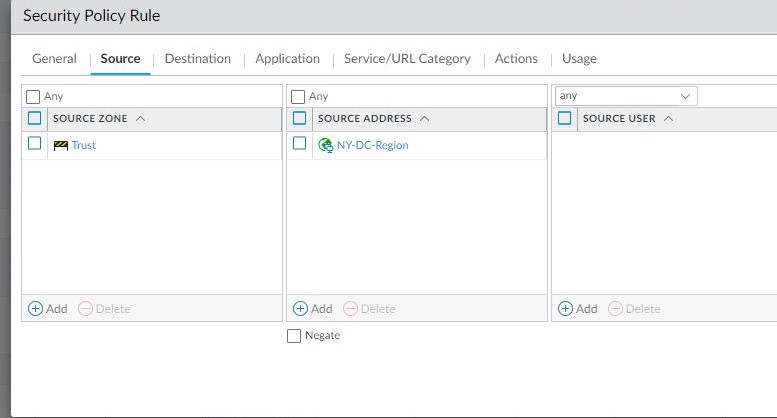Enable the Negate checkbox
The image size is (777, 418).
(294, 336)
